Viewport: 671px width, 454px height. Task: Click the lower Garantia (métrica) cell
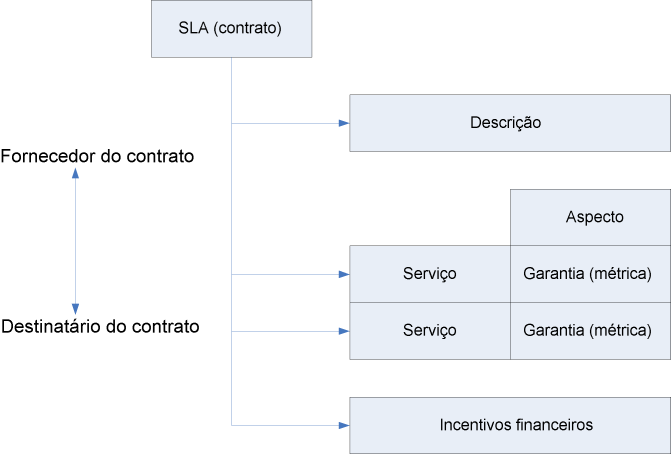click(590, 330)
